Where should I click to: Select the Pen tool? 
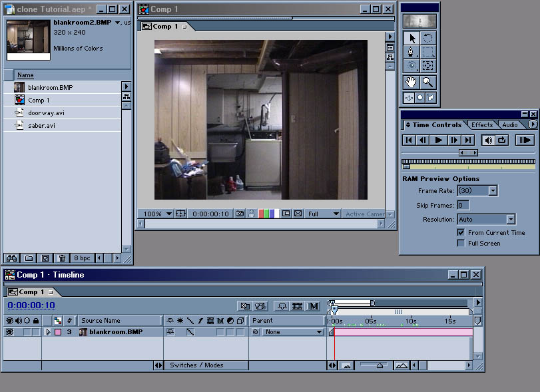coord(411,52)
